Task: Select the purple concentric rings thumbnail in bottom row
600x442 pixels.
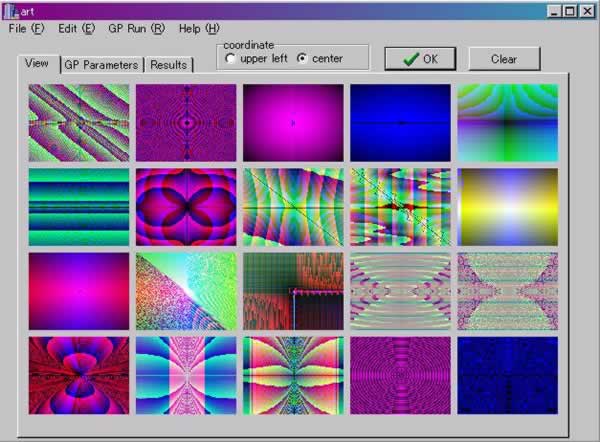Action: click(400, 375)
